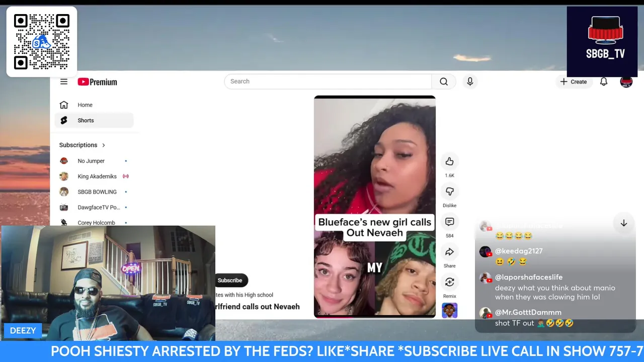Click @laporshafaceslife chat username
This screenshot has width=644, height=362.
point(529,277)
